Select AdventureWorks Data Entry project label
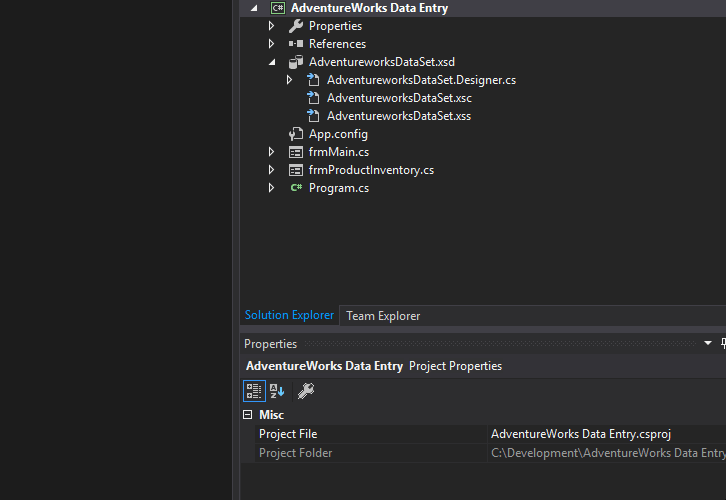Image resolution: width=726 pixels, height=500 pixels. [369, 8]
